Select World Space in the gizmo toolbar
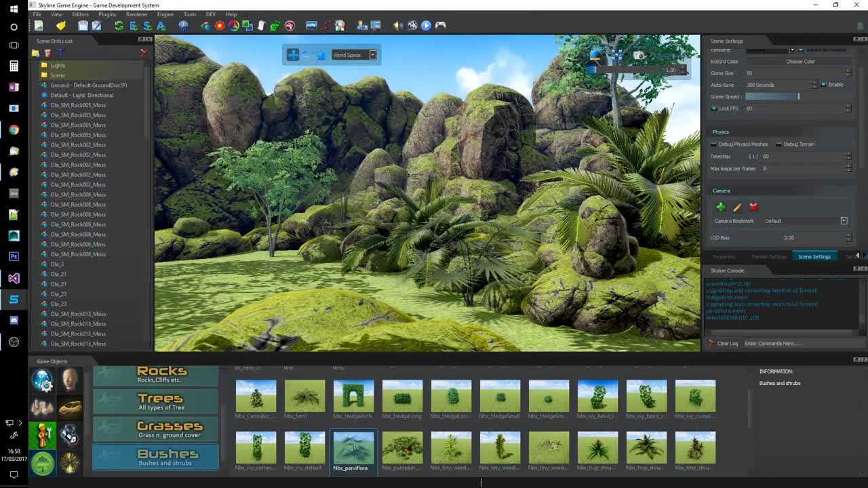The image size is (868, 488). tap(347, 55)
